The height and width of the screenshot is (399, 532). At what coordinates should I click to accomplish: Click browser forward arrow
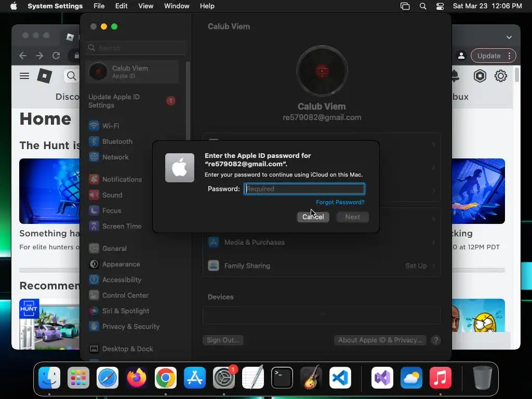coord(39,55)
